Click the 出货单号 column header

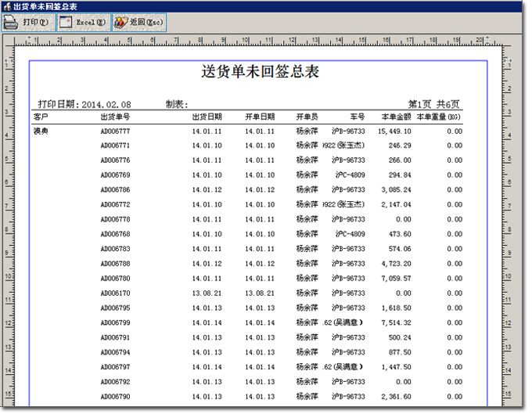tap(116, 117)
